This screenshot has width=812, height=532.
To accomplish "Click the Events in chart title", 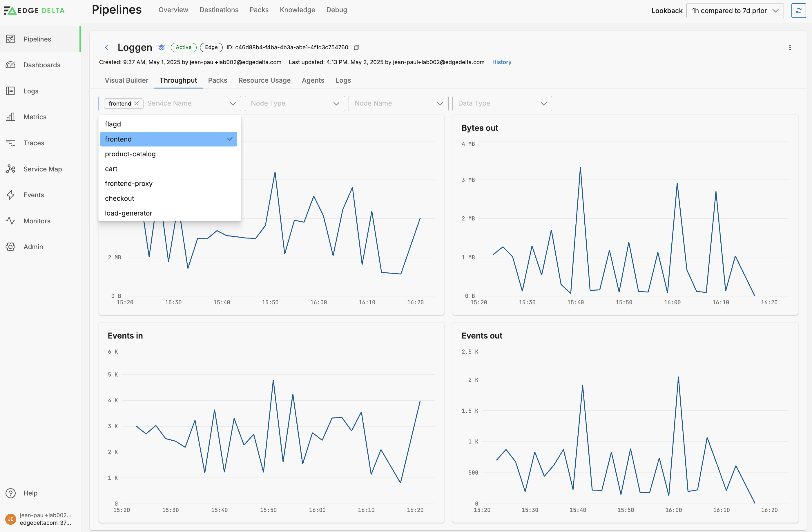I will tap(125, 336).
